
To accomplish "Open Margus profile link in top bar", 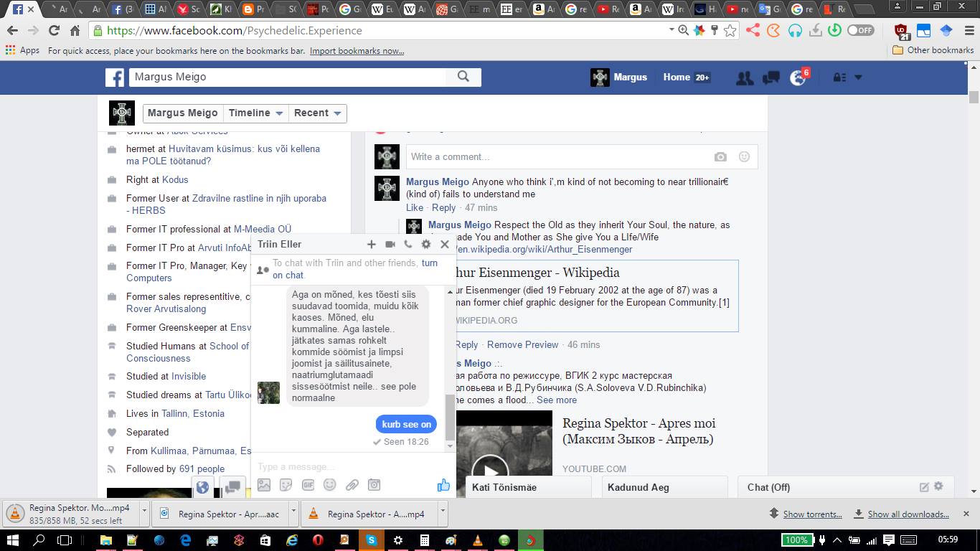I will (x=618, y=77).
